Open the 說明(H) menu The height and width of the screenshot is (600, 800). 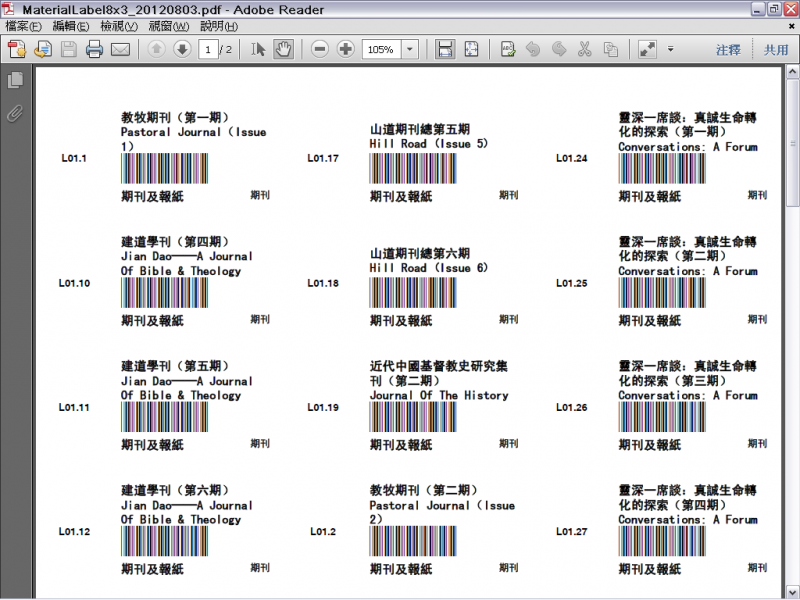click(219, 26)
